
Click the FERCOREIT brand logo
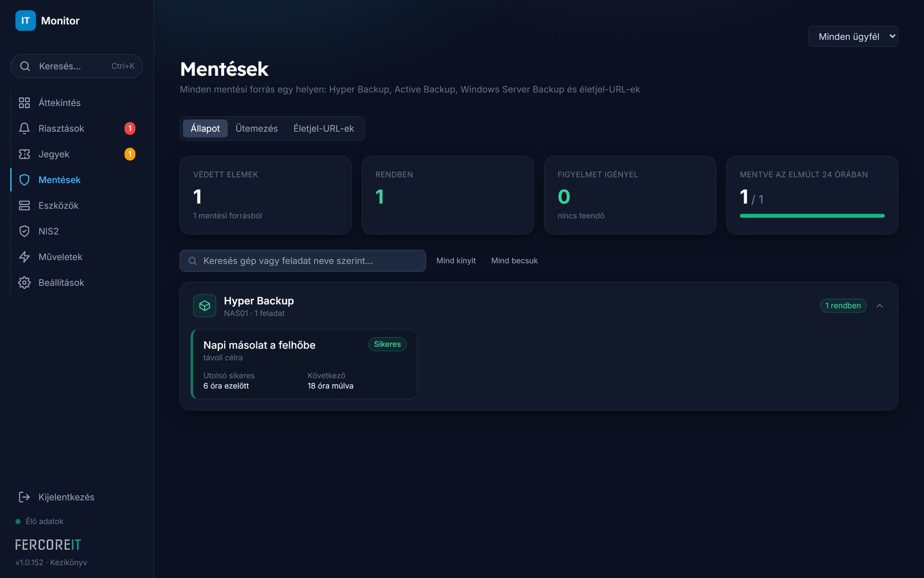[48, 545]
